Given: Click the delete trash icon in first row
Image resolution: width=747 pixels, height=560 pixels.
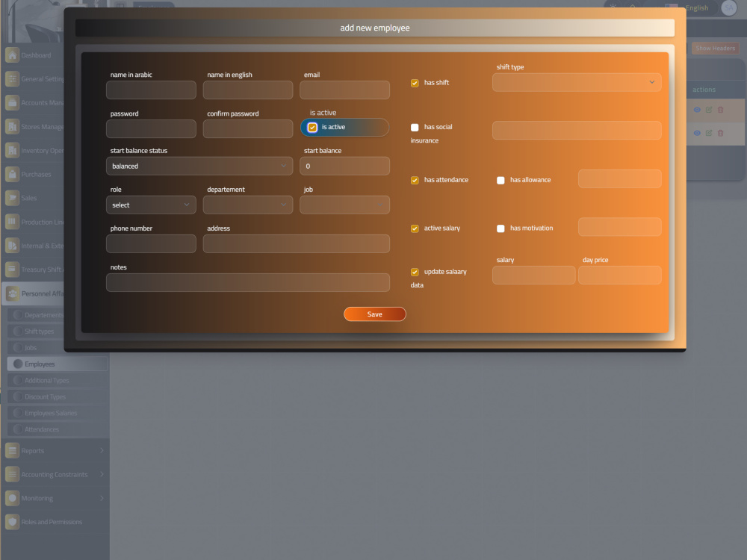Looking at the screenshot, I should tap(720, 110).
